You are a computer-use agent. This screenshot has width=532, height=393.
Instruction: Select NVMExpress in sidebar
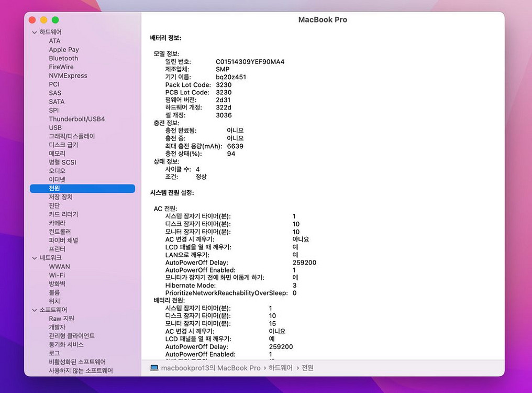(68, 76)
